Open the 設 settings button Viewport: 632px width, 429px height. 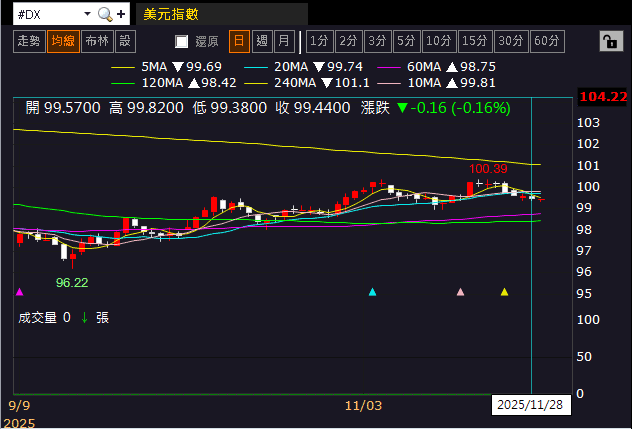pos(125,41)
